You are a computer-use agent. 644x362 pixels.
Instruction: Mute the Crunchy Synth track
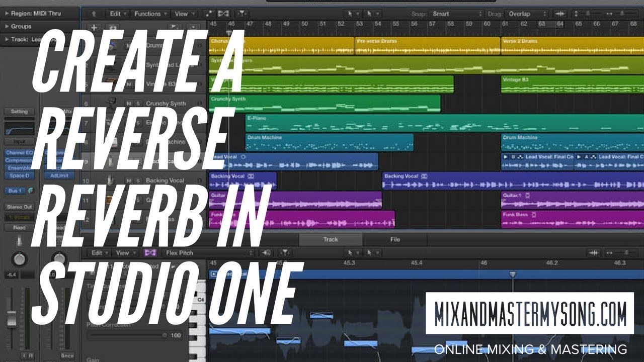coord(129,104)
